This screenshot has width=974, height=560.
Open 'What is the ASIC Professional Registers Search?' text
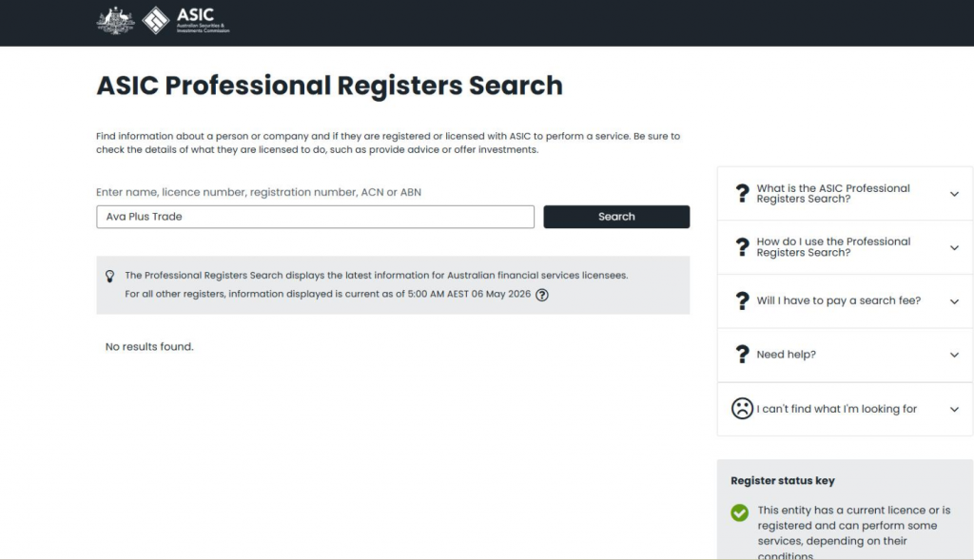(x=833, y=193)
